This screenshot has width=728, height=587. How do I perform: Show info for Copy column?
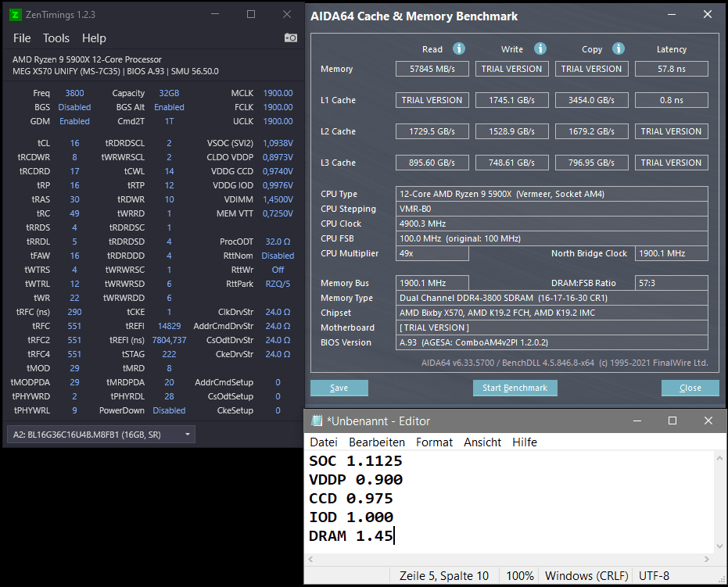pos(618,48)
